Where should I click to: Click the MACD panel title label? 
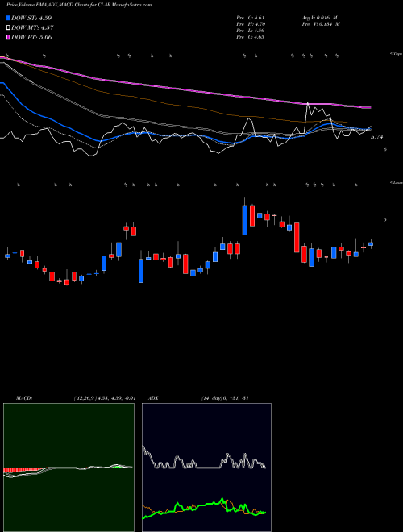pyautogui.click(x=24, y=398)
